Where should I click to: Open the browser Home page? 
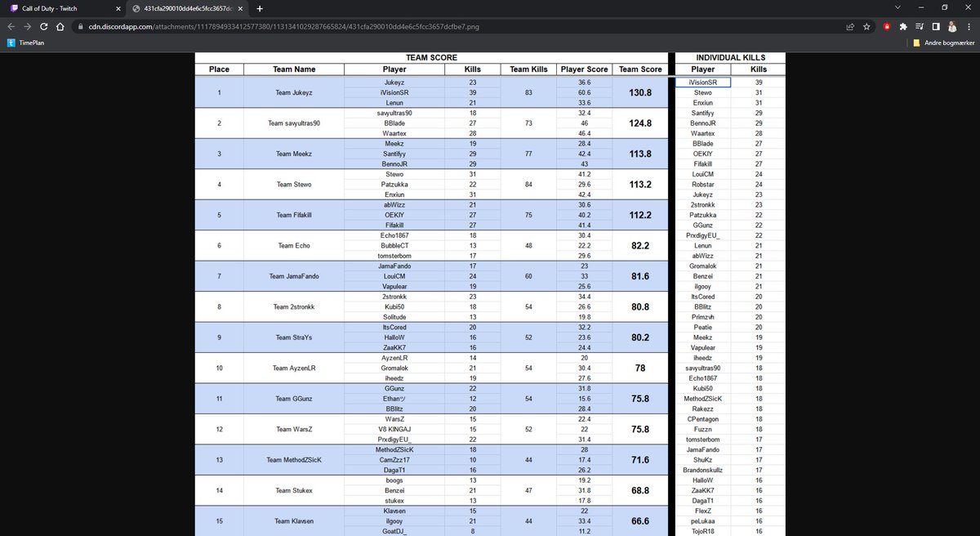tap(58, 26)
